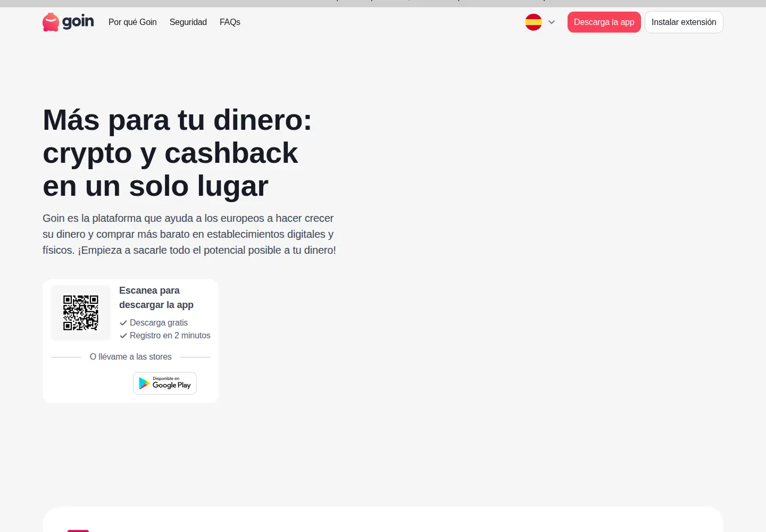Open the Por qué Goin page
Viewport: 766px width, 532px height.
point(132,22)
